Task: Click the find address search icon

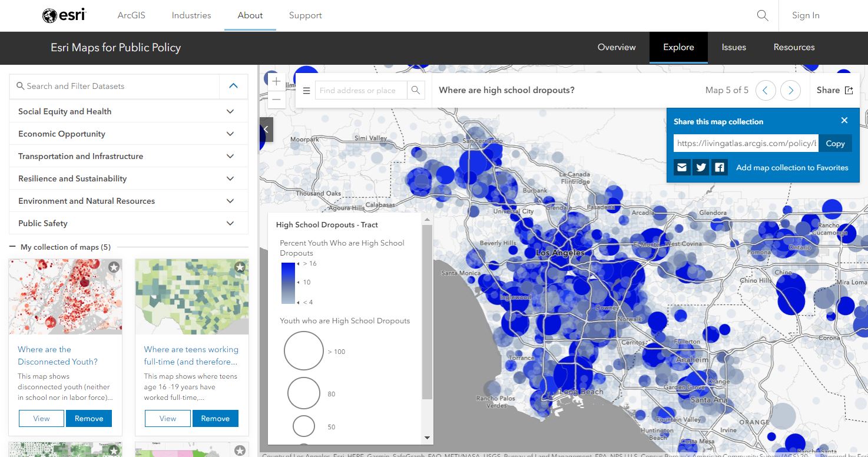Action: coord(416,90)
